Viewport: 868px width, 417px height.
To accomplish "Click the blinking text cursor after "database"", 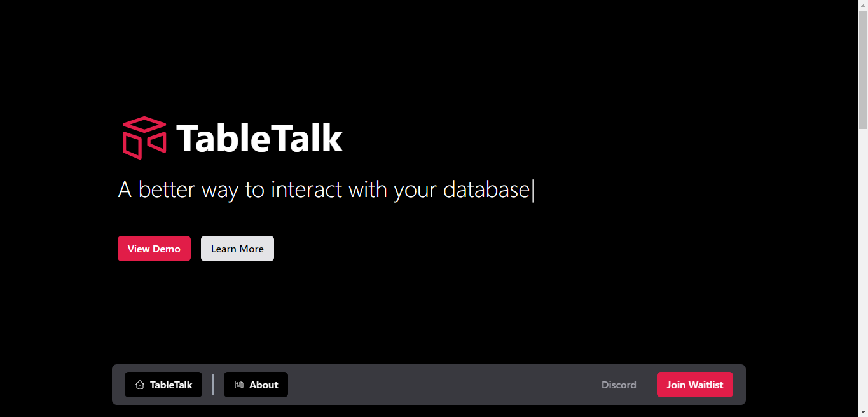I will [x=534, y=190].
